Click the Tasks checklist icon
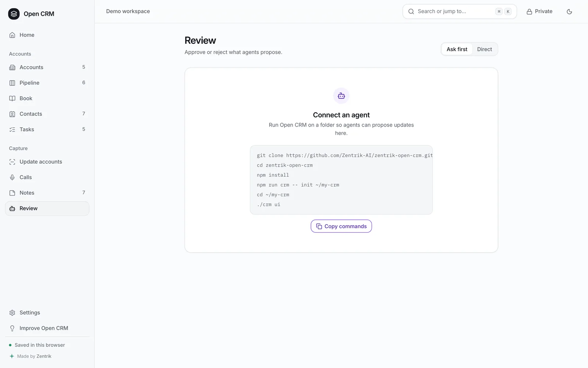The image size is (588, 368). (12, 130)
